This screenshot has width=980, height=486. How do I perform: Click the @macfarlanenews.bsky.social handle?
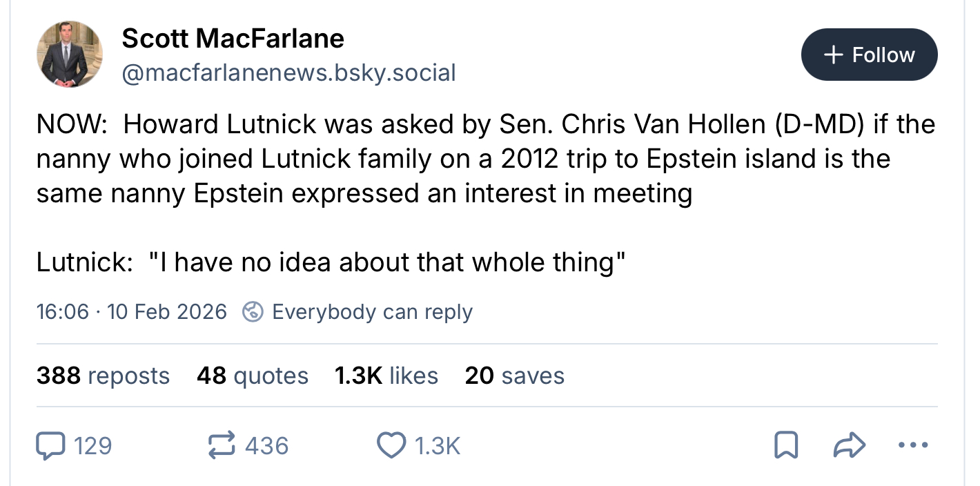pyautogui.click(x=288, y=72)
